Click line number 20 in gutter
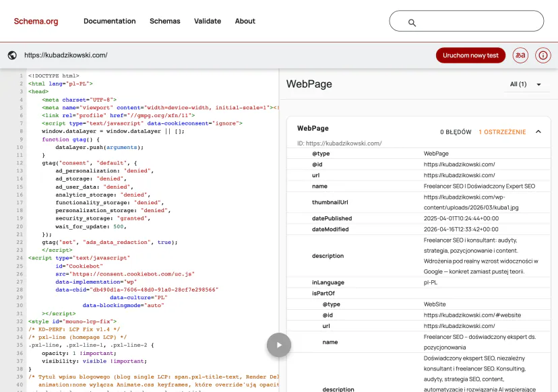The width and height of the screenshot is (558, 392). point(20,226)
